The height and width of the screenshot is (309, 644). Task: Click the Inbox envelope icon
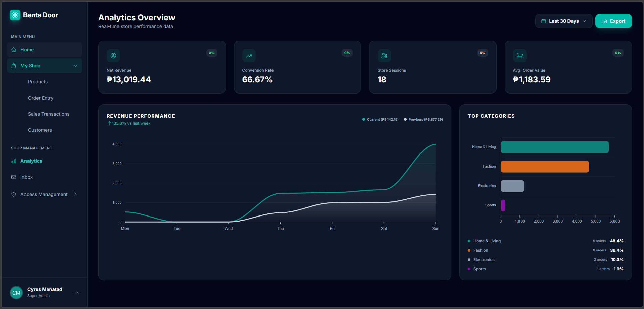(14, 177)
